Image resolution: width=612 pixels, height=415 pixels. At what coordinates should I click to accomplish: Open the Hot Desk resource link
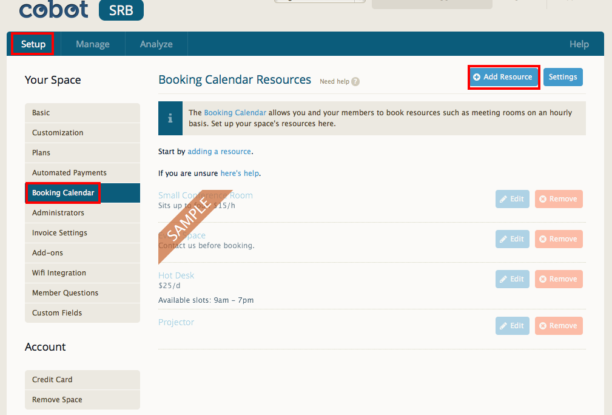click(176, 275)
